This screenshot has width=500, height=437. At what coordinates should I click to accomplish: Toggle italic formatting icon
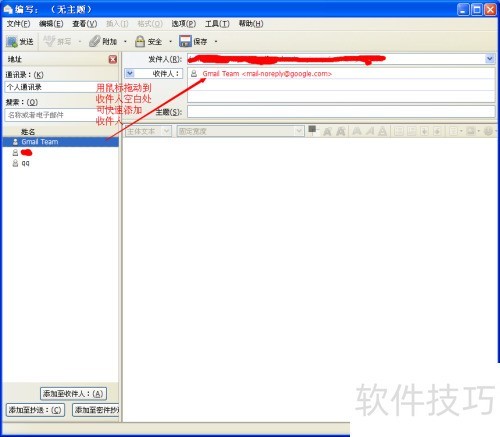pyautogui.click(x=370, y=131)
